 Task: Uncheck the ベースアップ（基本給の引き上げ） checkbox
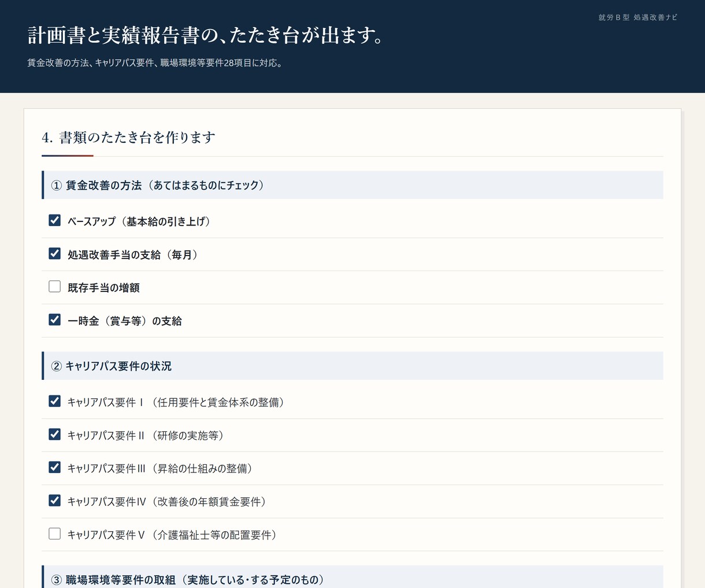click(55, 220)
